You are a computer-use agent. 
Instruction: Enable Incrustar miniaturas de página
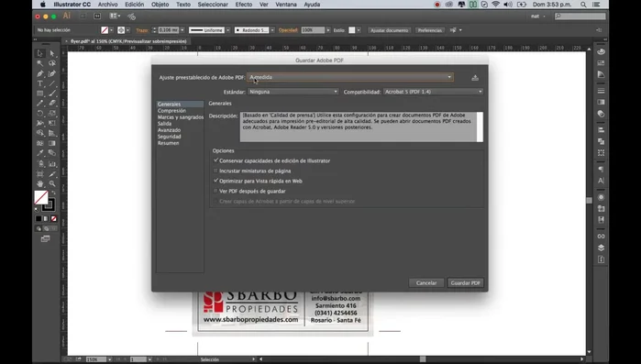[216, 171]
